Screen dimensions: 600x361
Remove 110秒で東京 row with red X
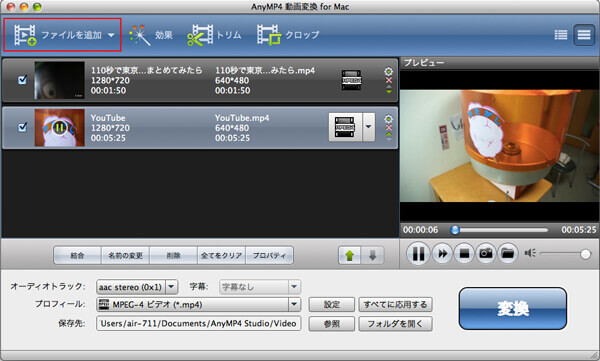389,80
